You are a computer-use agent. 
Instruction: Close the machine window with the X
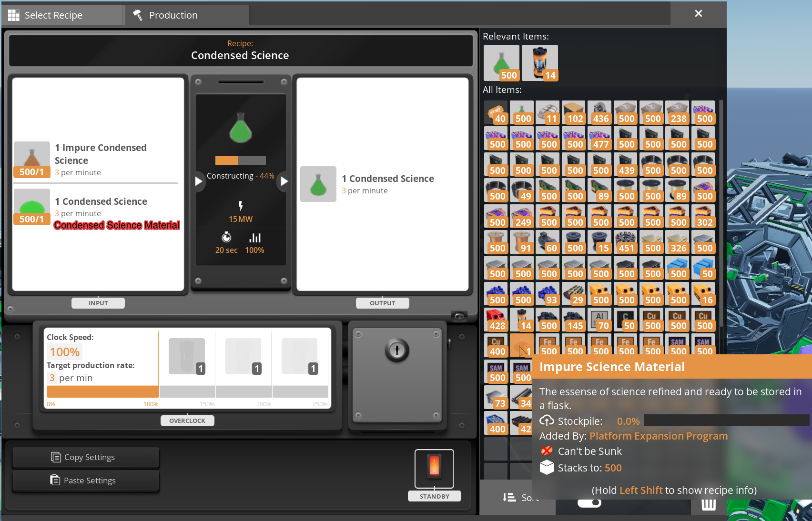click(698, 13)
